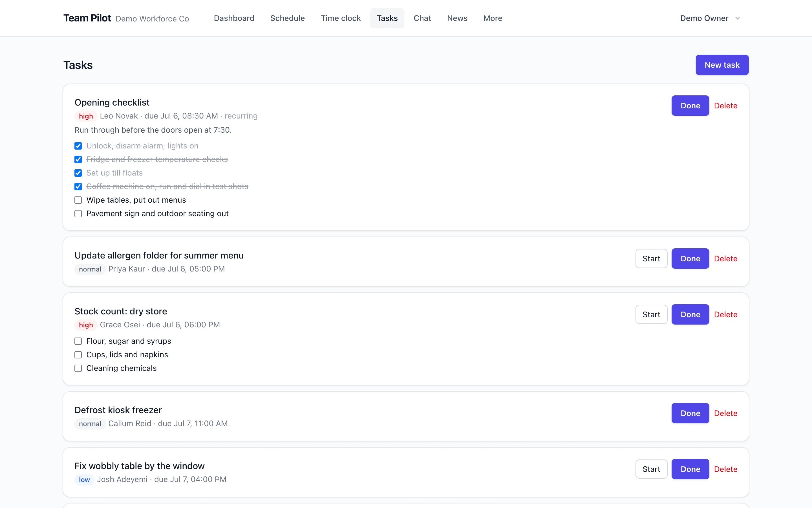Check 'Pavement sign and outdoor seating out'

point(78,214)
